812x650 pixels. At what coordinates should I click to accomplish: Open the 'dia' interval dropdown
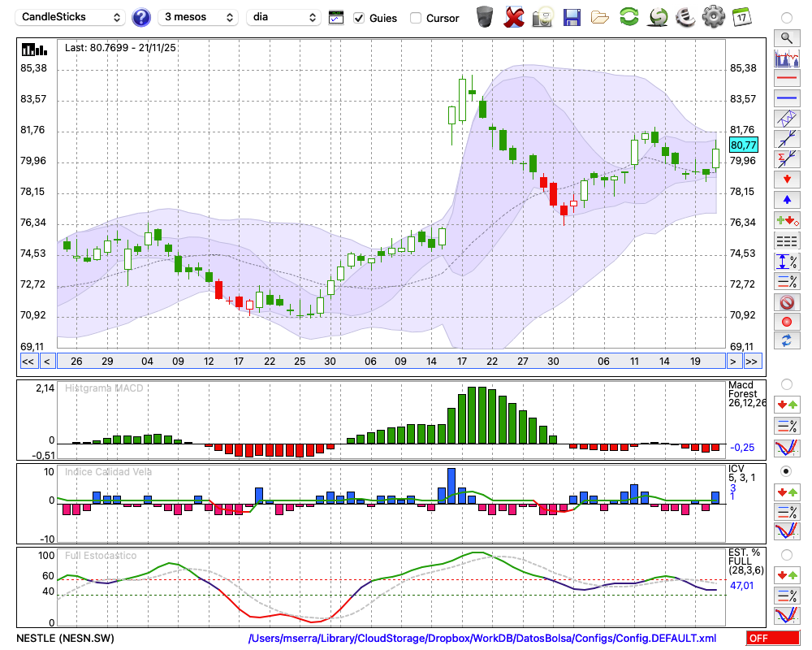click(x=284, y=17)
